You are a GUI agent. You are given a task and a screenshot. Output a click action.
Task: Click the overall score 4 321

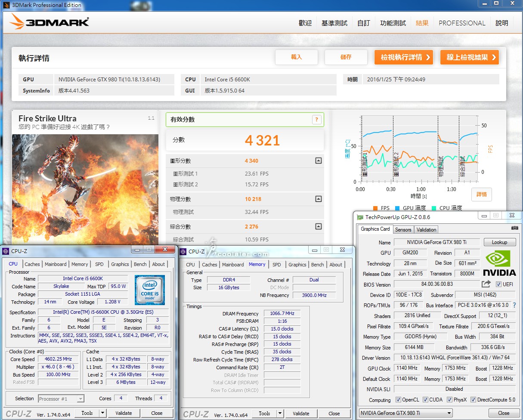click(x=262, y=140)
